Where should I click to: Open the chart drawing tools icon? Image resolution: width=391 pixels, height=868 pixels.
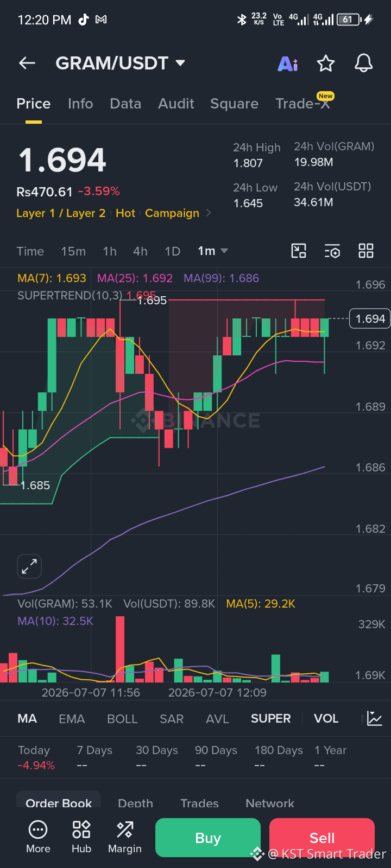tap(299, 251)
